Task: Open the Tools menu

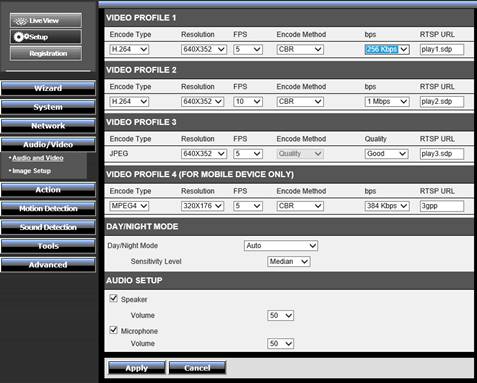Action: pyautogui.click(x=48, y=246)
